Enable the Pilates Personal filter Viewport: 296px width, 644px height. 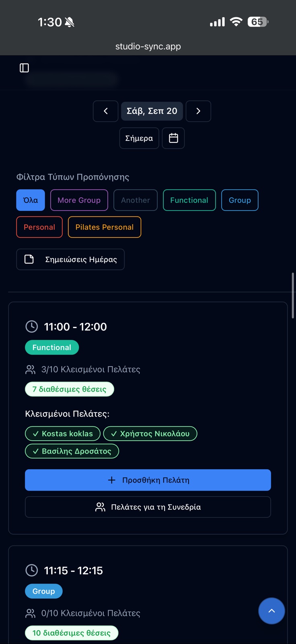[x=105, y=227]
